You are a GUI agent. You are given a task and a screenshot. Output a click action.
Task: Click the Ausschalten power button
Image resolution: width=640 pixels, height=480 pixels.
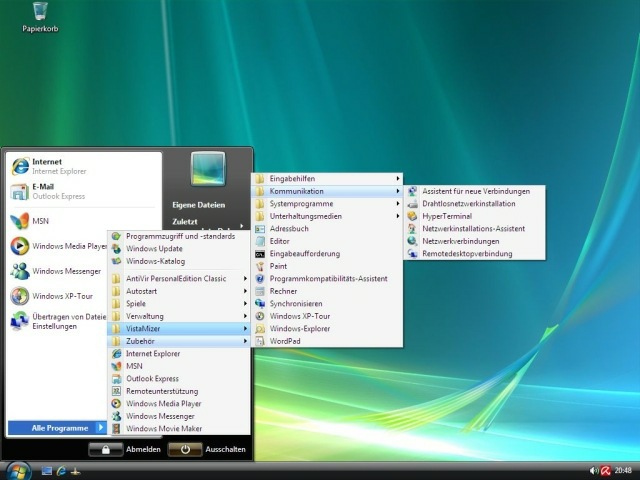185,449
